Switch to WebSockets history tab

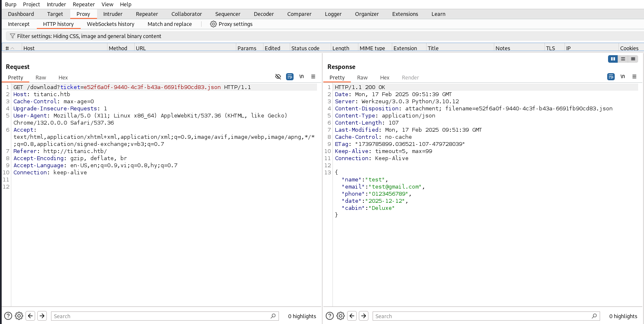click(110, 24)
